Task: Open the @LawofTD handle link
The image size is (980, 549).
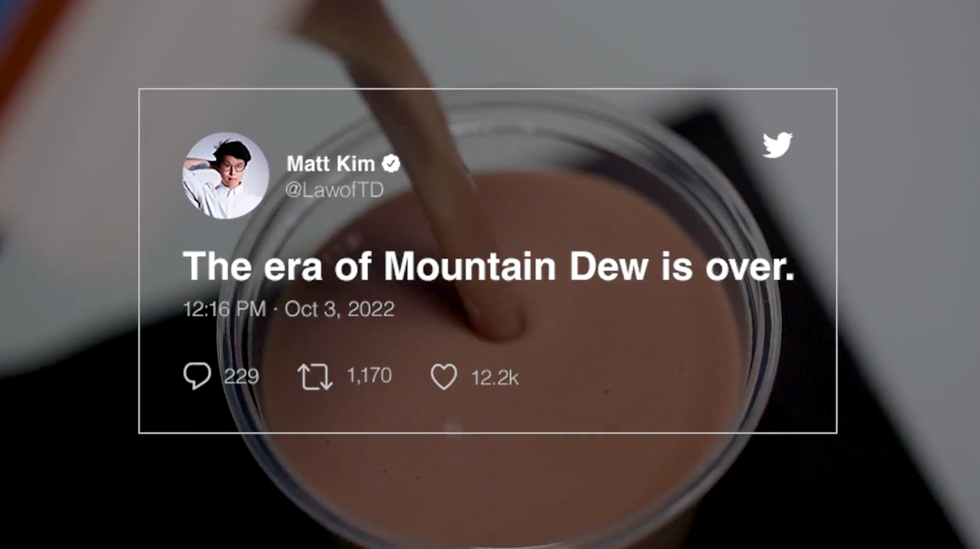Action: 334,190
